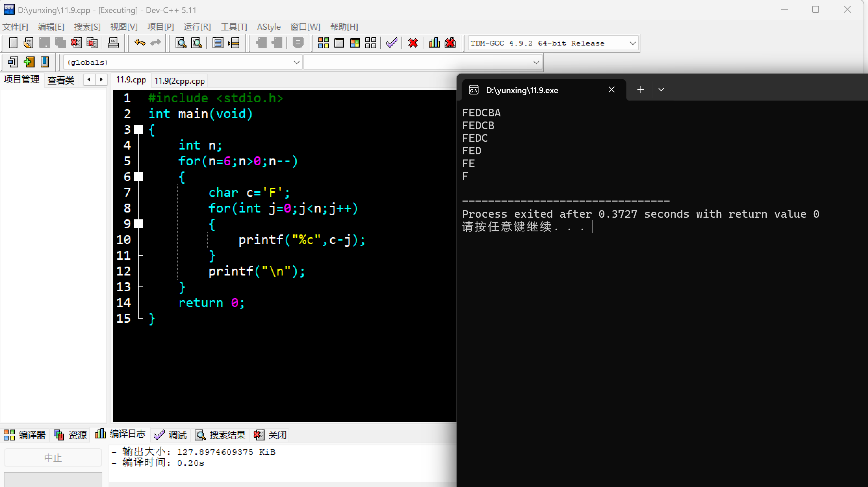Toggle the fold marker at line 6
Viewport: 868px width, 487px height.
click(x=138, y=177)
